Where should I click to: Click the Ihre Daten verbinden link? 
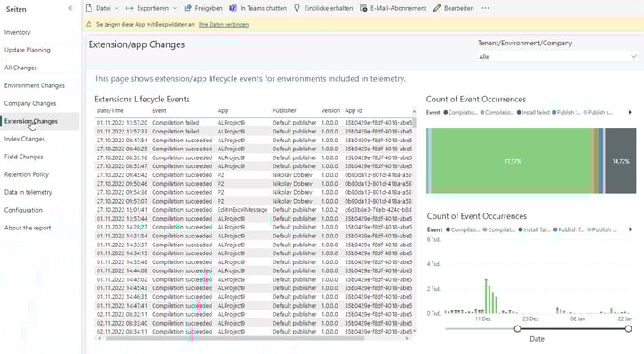click(x=224, y=25)
